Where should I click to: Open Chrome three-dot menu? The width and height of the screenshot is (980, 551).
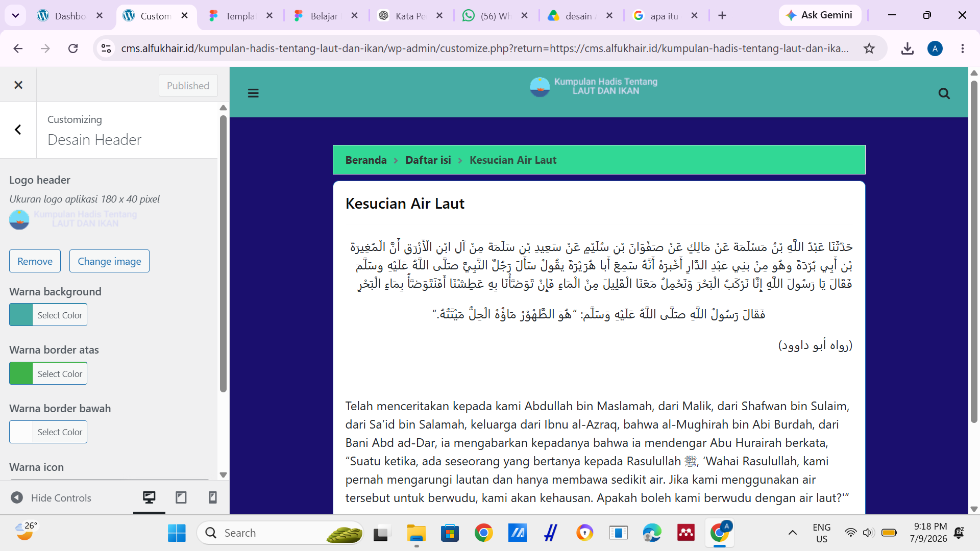963,48
